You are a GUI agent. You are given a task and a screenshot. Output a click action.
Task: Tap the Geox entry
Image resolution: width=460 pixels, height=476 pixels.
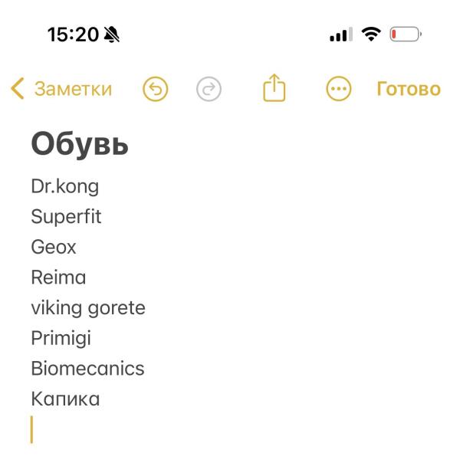(54, 247)
